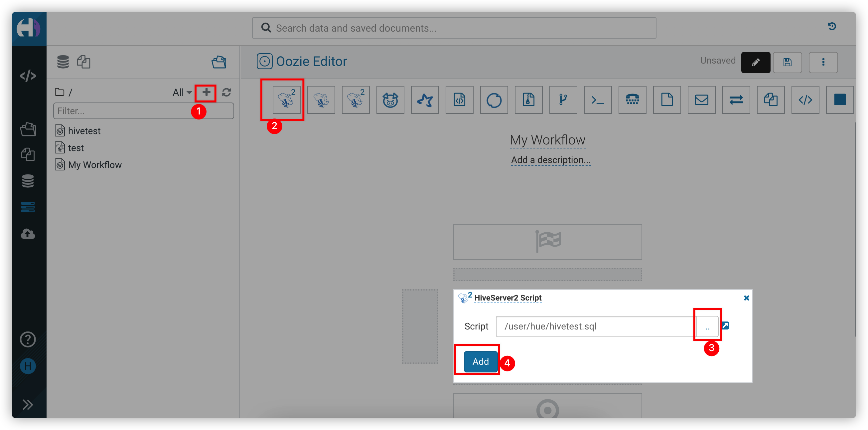Select the saved Hive query document action

[x=356, y=100]
